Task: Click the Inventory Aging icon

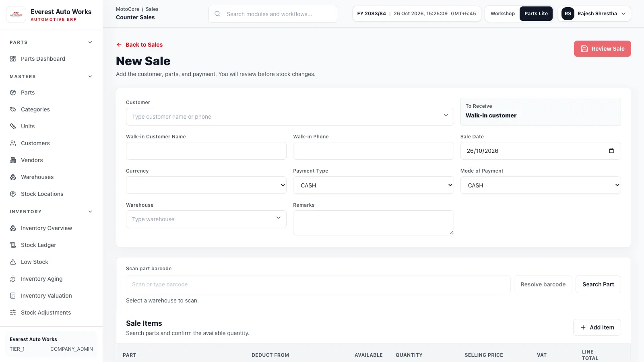Action: coord(13,279)
